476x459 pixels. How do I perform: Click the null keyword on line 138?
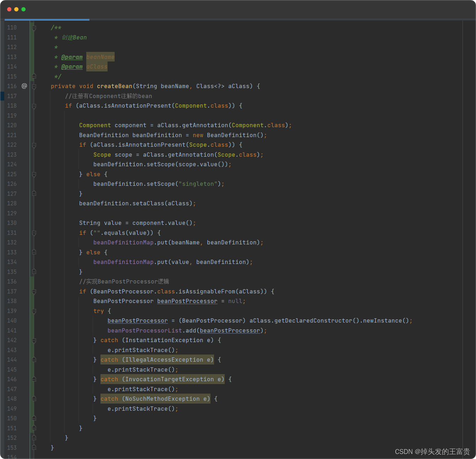[235, 301]
